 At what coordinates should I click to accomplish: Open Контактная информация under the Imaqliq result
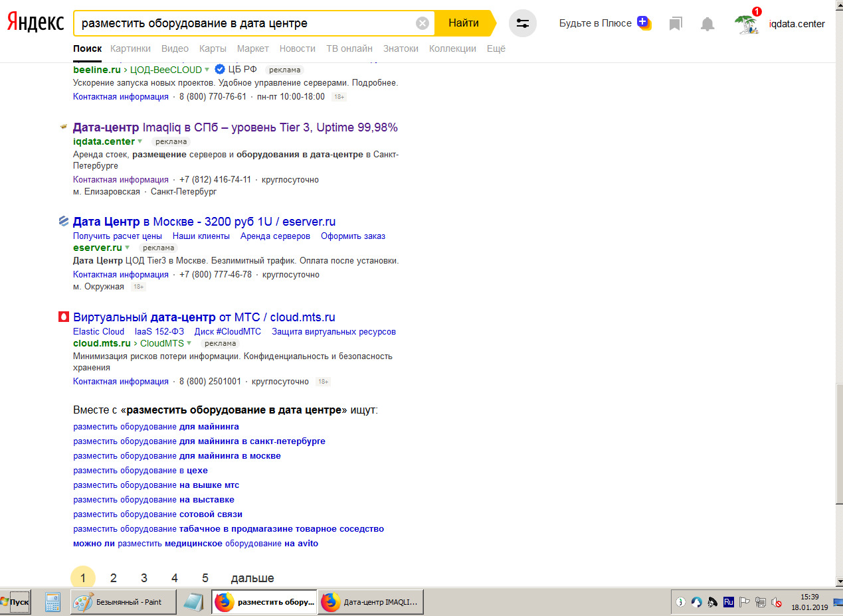click(121, 180)
